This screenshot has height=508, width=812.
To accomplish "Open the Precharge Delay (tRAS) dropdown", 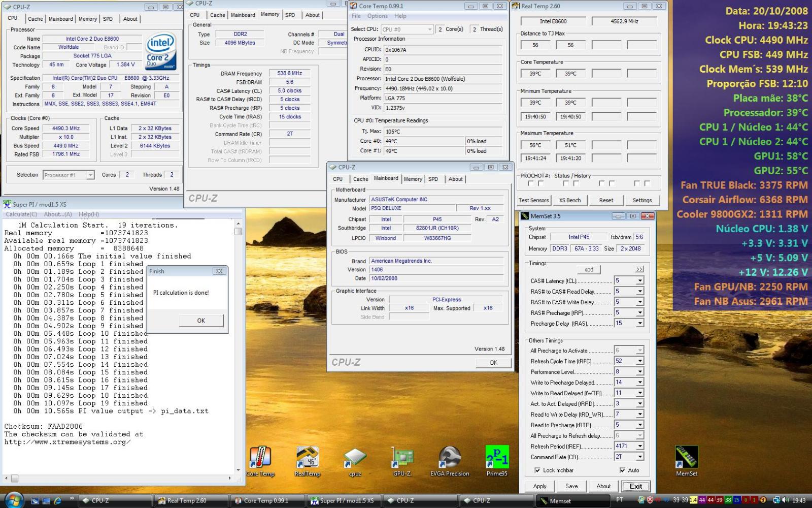I will point(640,324).
